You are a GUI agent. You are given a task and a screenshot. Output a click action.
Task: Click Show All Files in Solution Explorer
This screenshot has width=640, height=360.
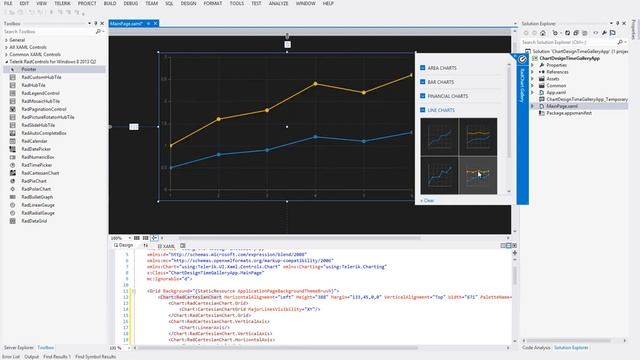pyautogui.click(x=584, y=33)
